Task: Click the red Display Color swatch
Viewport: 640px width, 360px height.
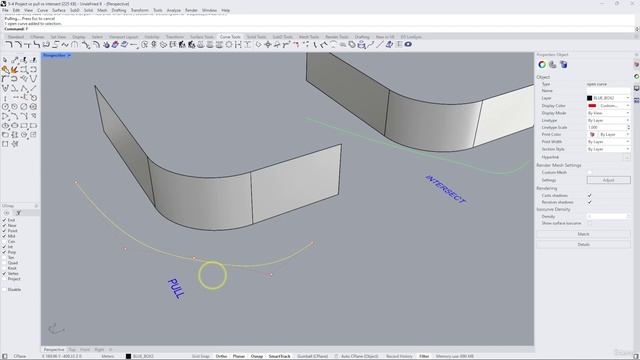Action: pos(592,106)
